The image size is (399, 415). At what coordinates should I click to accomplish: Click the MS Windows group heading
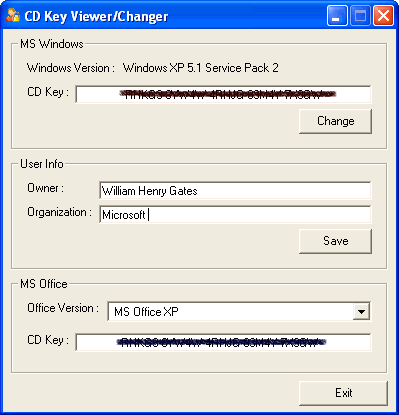pos(52,44)
